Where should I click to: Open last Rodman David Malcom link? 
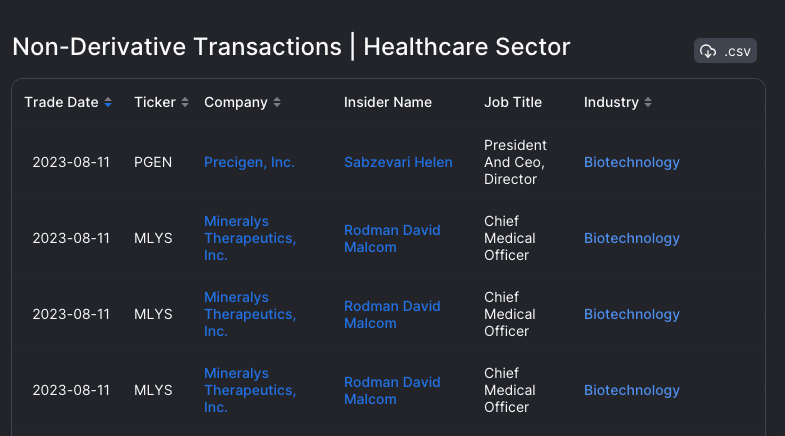(392, 391)
